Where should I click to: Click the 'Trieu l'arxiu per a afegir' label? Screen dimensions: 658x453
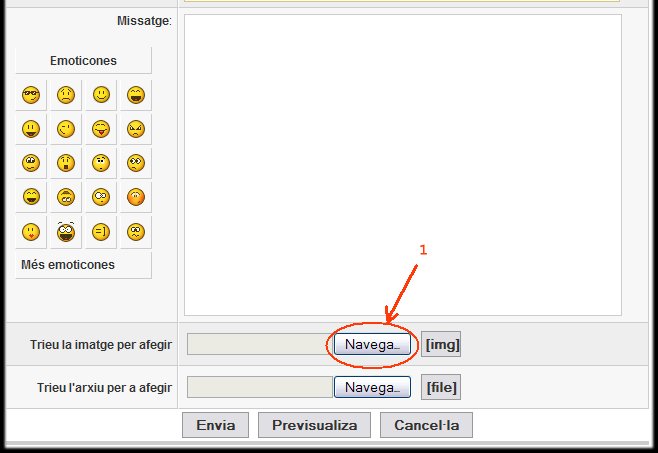(x=104, y=388)
